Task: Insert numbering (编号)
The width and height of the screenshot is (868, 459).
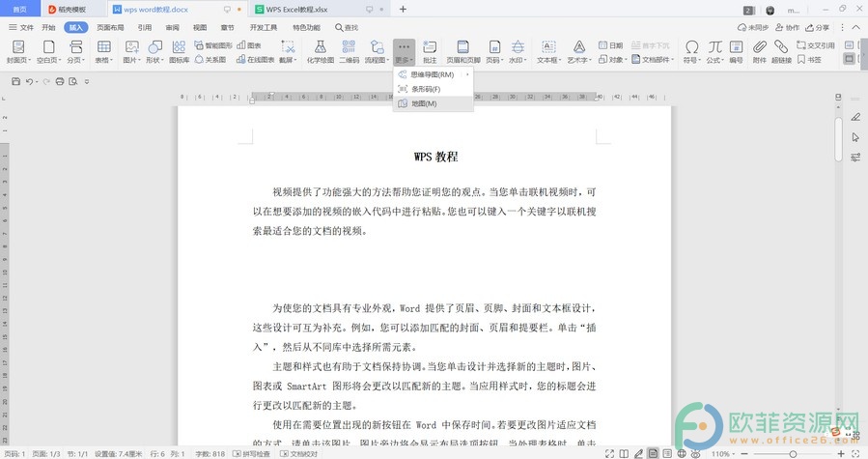Action: [x=736, y=51]
